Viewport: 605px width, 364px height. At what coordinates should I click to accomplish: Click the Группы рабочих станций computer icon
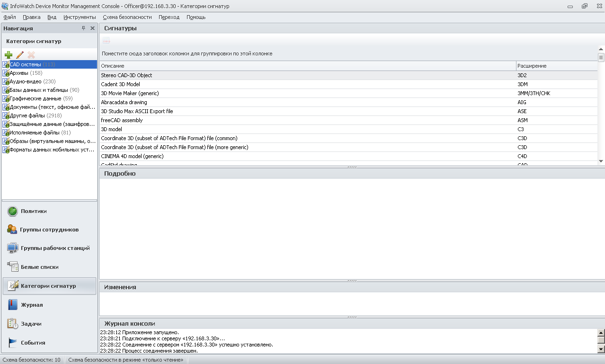[13, 248]
